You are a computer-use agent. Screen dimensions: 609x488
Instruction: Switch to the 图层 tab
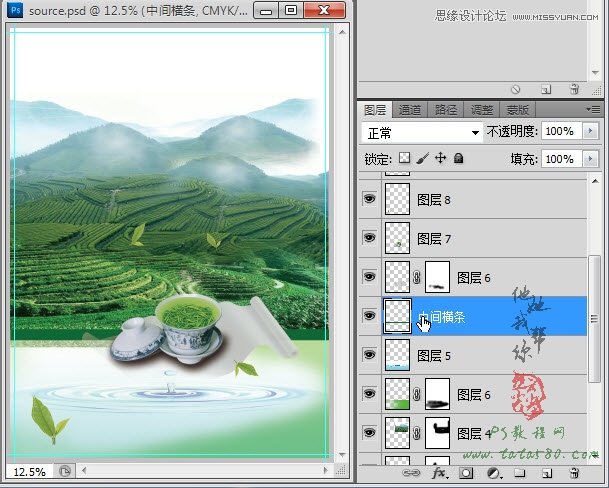[375, 110]
